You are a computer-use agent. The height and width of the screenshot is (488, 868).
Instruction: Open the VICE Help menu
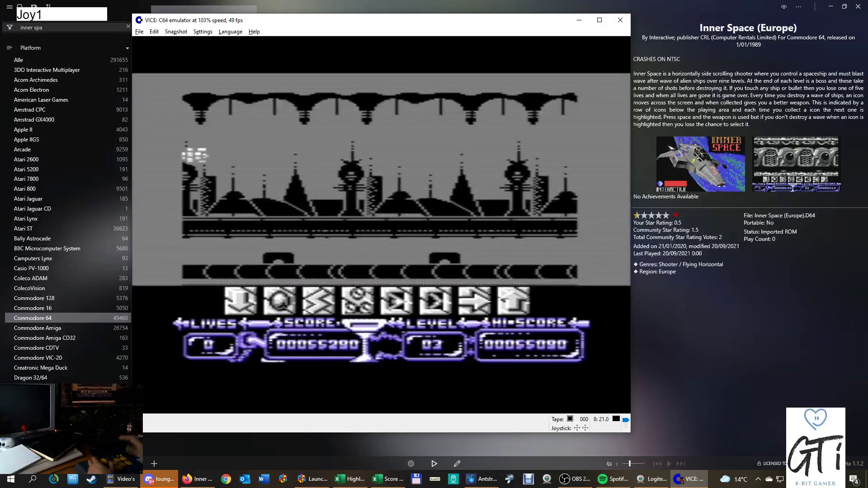click(x=254, y=32)
